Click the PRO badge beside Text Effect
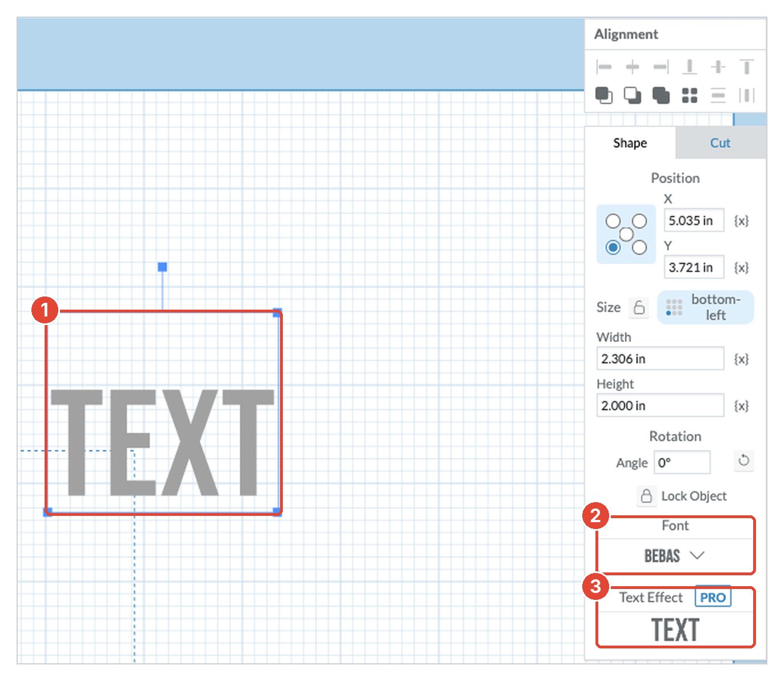Image resolution: width=784 pixels, height=681 pixels. pos(713,598)
